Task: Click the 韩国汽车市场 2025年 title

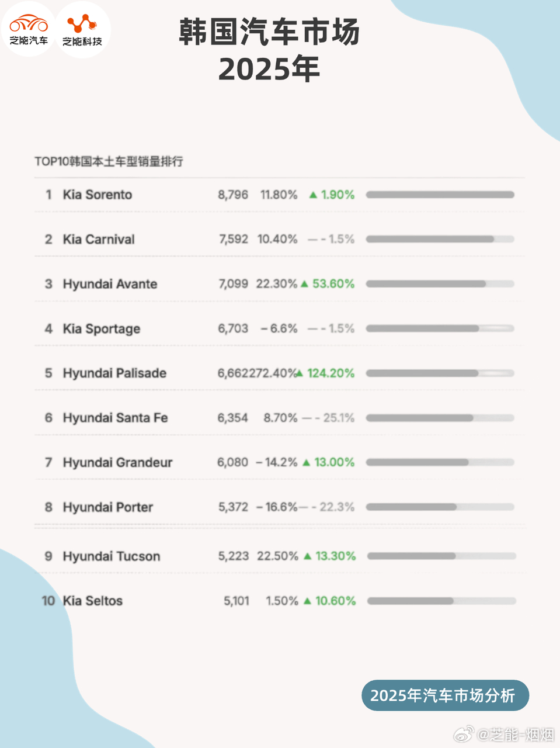Action: 269,50
